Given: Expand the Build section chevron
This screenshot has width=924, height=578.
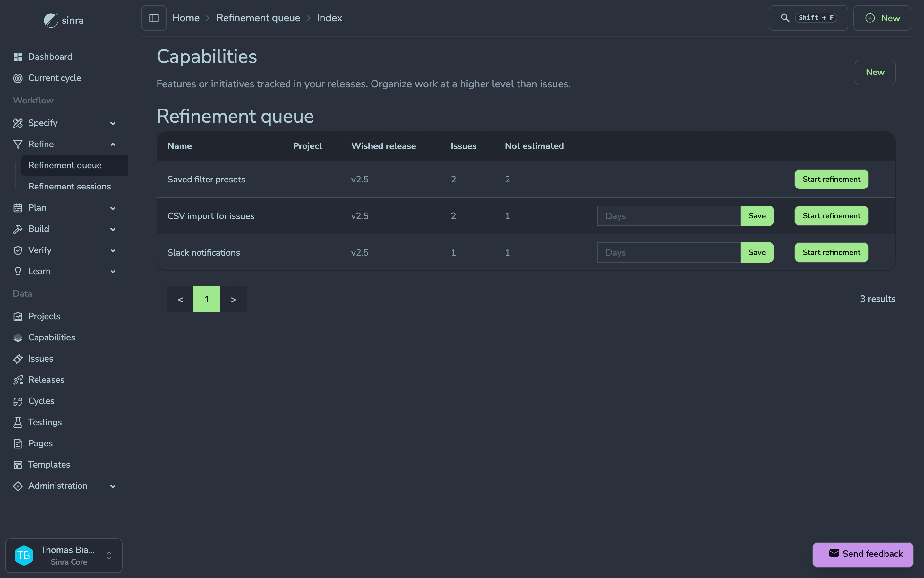Looking at the screenshot, I should click(113, 229).
